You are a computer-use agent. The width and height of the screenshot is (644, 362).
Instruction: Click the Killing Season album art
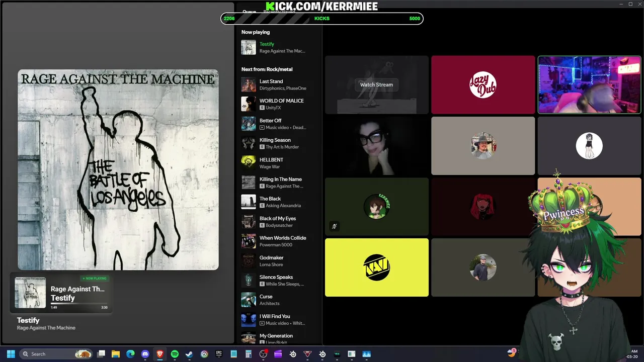tap(249, 143)
